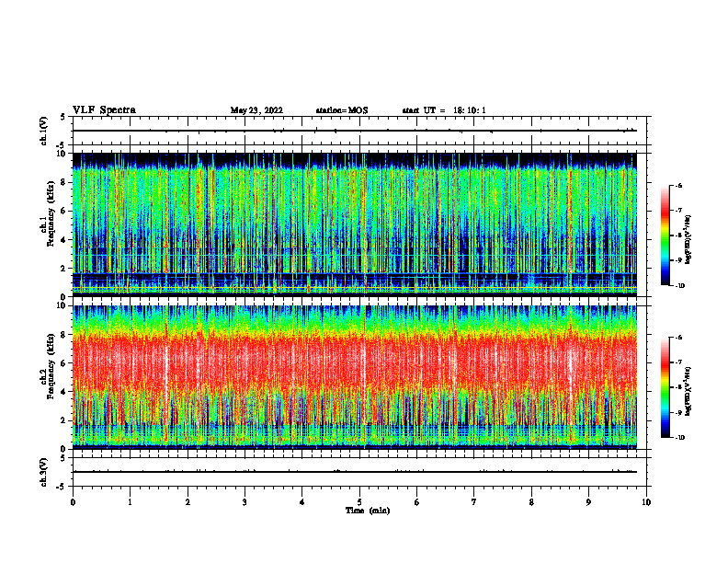Image resolution: width=728 pixels, height=563 pixels.
Task: Click the time-axis tick label "9"
Action: 588,502
